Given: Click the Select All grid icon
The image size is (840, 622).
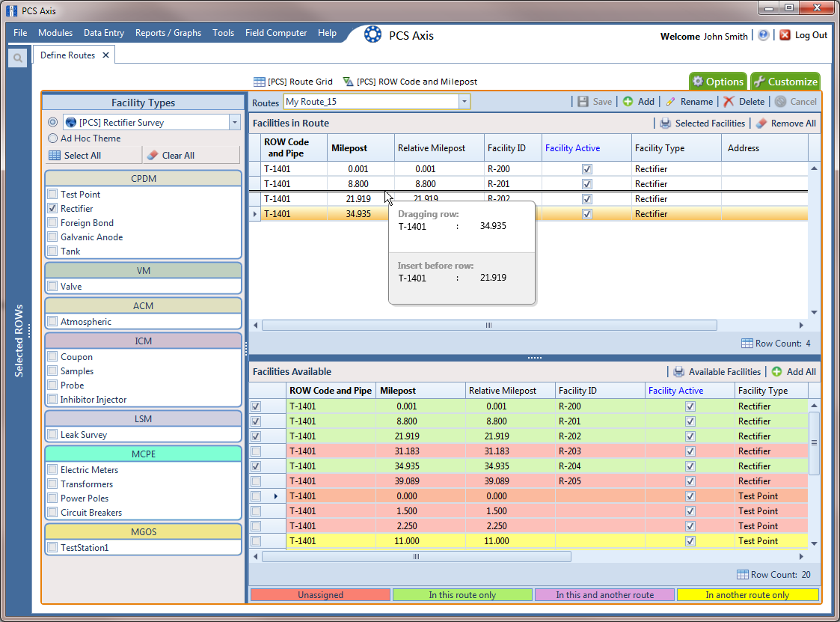Looking at the screenshot, I should coord(55,156).
